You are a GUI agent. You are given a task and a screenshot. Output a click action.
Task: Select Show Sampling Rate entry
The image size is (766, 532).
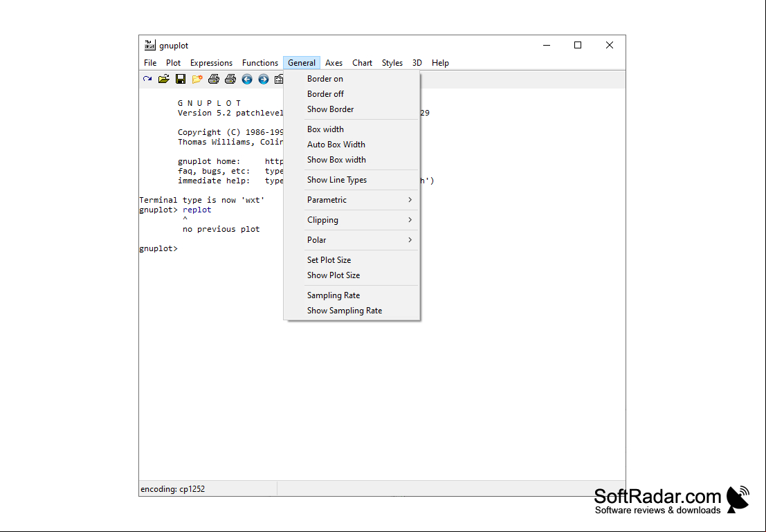pyautogui.click(x=352, y=310)
